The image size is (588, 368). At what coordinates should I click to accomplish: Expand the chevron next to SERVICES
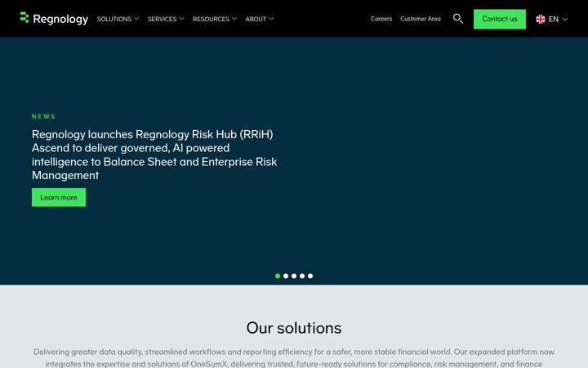coord(181,18)
